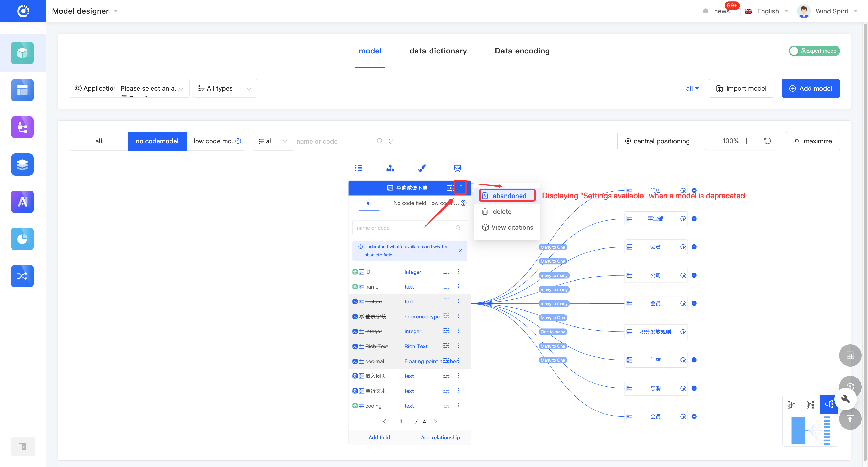Choose delete from the context menu
The width and height of the screenshot is (868, 467).
502,211
